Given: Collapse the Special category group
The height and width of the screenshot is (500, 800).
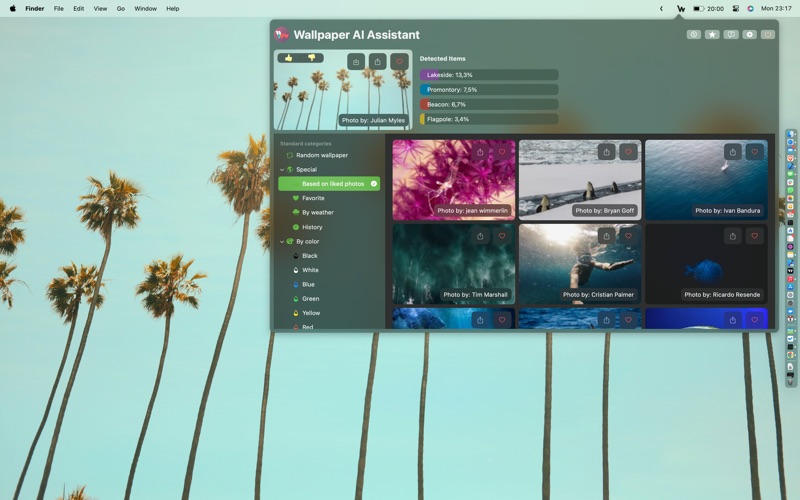Looking at the screenshot, I should click(x=282, y=170).
